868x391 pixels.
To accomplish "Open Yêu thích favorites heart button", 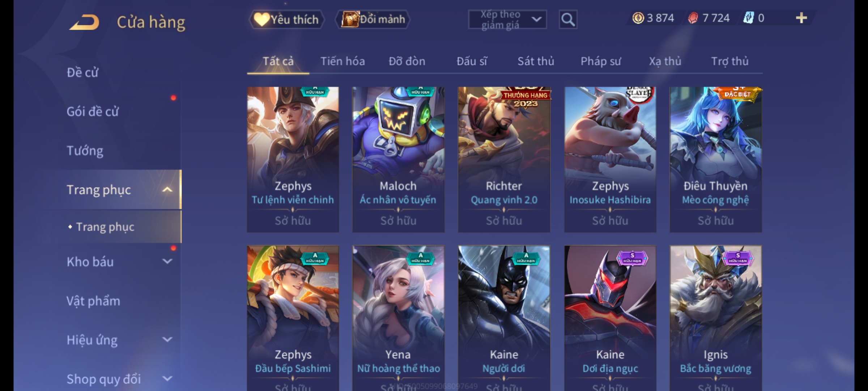I will tap(287, 20).
